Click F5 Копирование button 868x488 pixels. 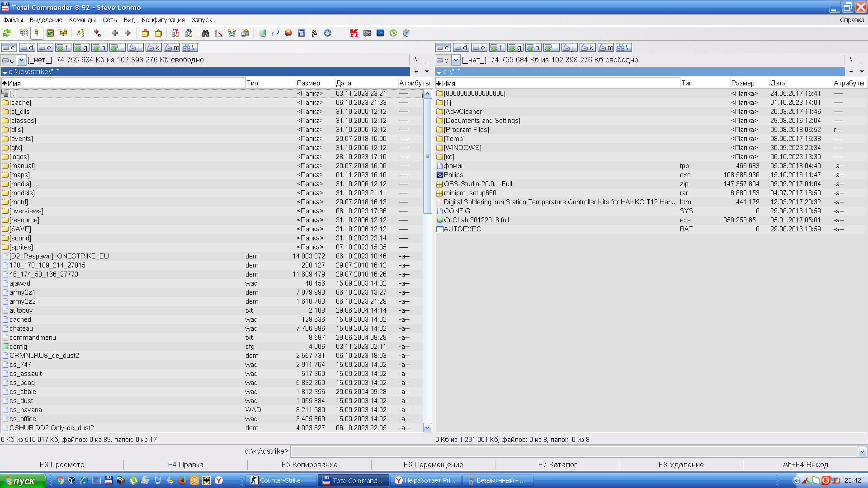pos(310,465)
